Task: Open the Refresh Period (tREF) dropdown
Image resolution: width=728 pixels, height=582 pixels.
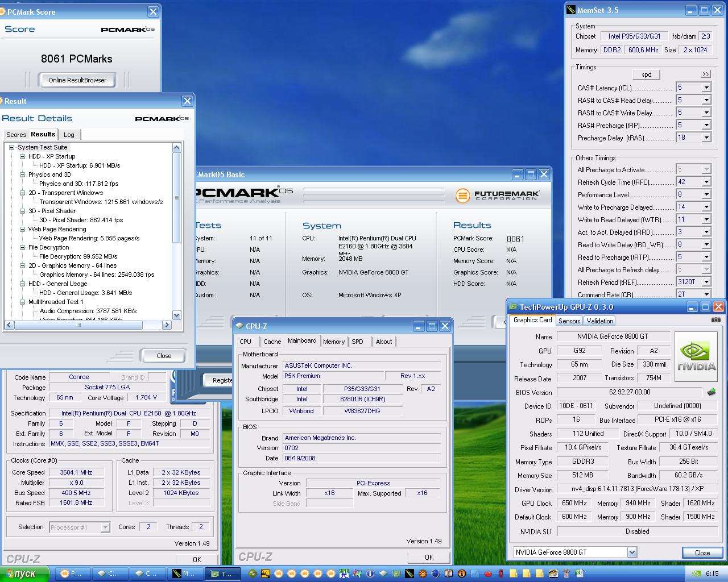Action: tap(706, 282)
